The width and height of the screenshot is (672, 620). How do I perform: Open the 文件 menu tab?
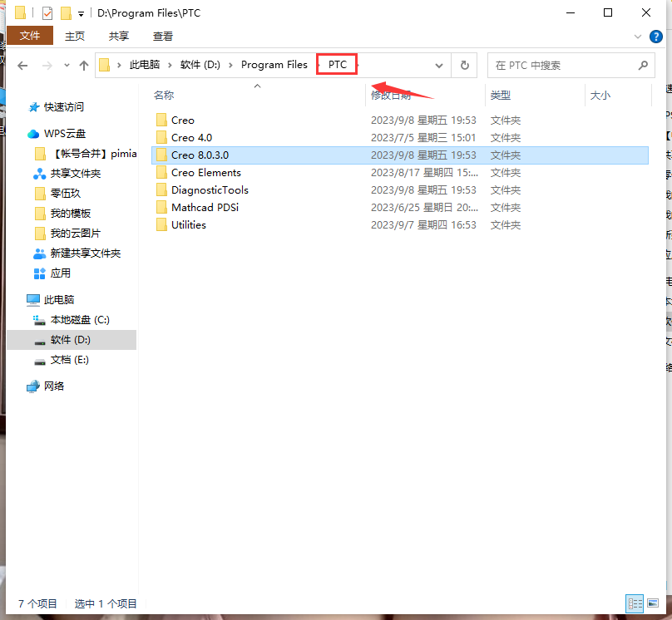tap(30, 36)
